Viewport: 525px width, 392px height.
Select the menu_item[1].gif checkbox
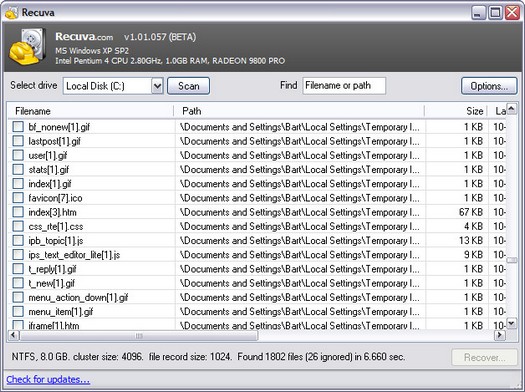pyautogui.click(x=18, y=312)
